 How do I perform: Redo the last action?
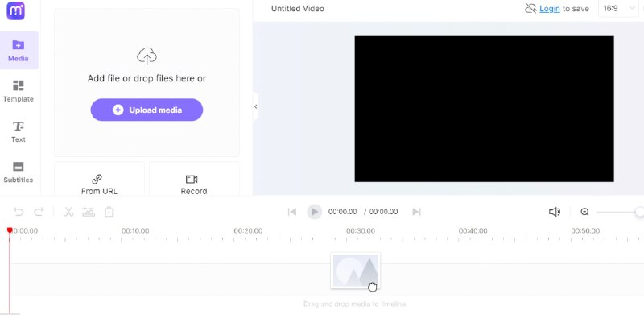39,212
